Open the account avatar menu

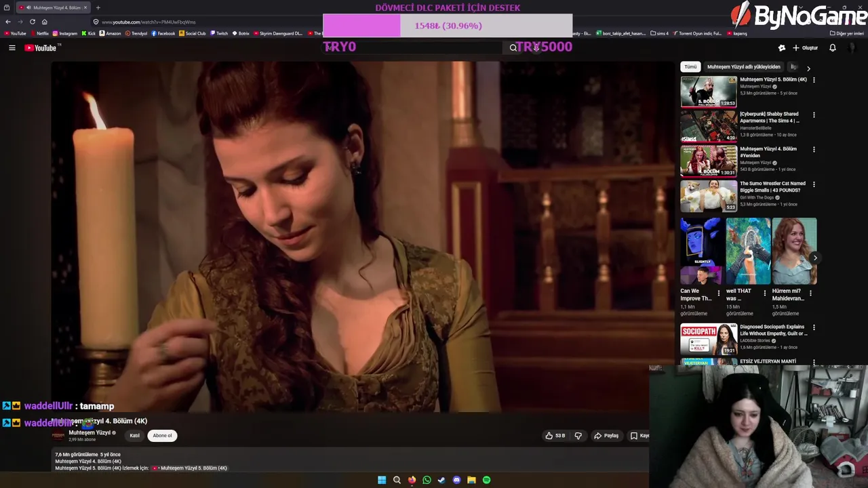tap(852, 47)
